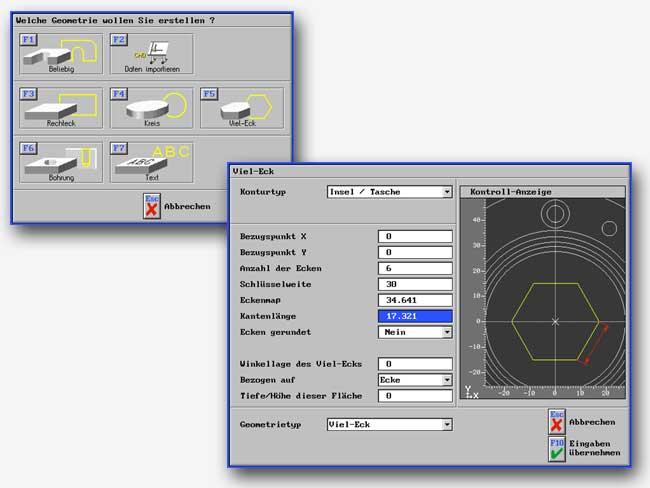Select the F7 Text geometry icon
The height and width of the screenshot is (488, 650).
pos(151,162)
